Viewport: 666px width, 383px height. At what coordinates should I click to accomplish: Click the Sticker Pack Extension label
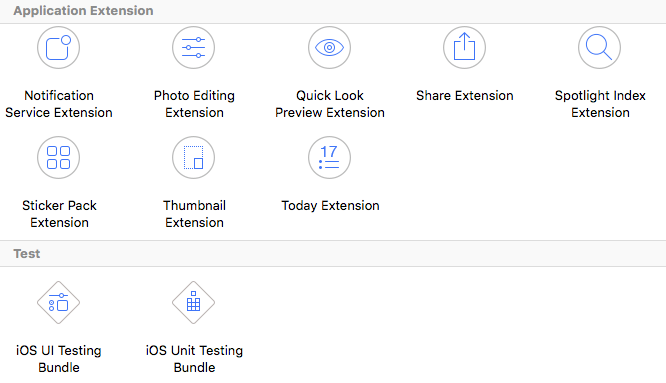point(59,214)
